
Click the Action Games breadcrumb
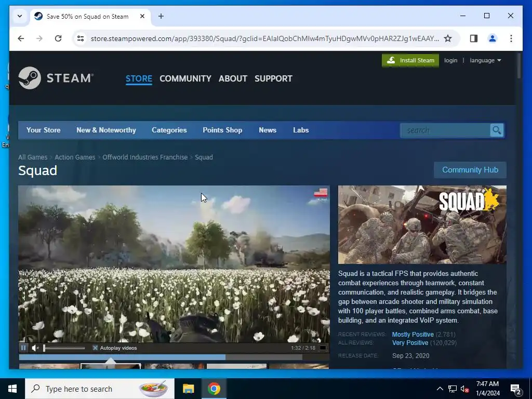pyautogui.click(x=75, y=157)
